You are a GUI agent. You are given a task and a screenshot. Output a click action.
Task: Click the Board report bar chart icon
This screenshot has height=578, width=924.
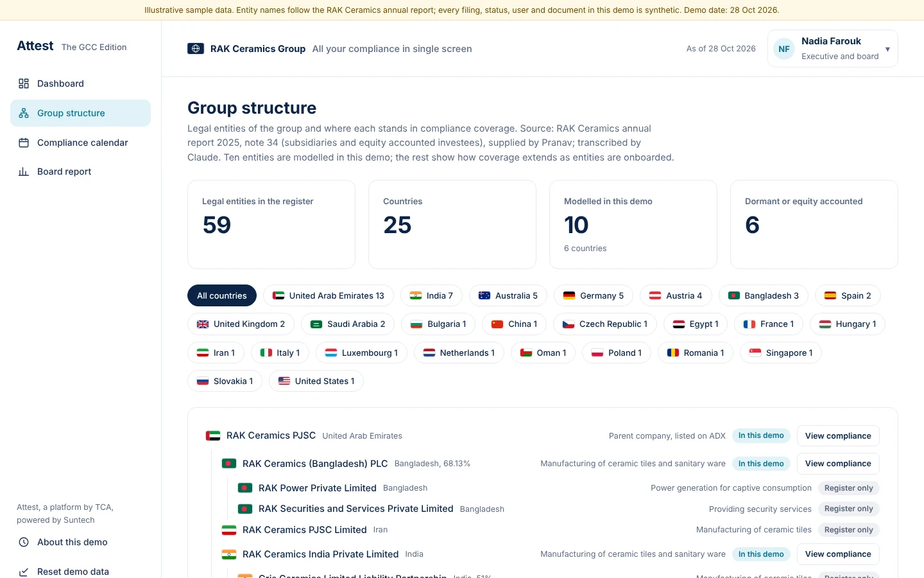pyautogui.click(x=24, y=171)
